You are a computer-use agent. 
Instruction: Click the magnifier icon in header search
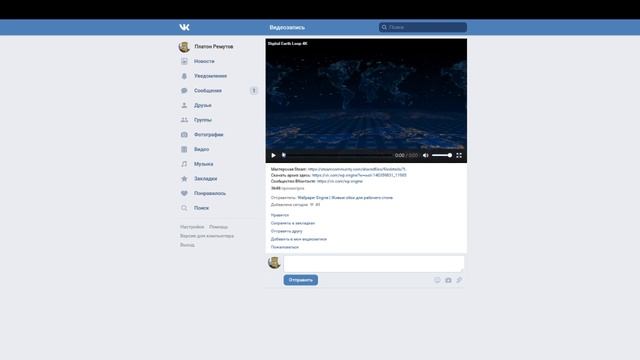[x=384, y=27]
